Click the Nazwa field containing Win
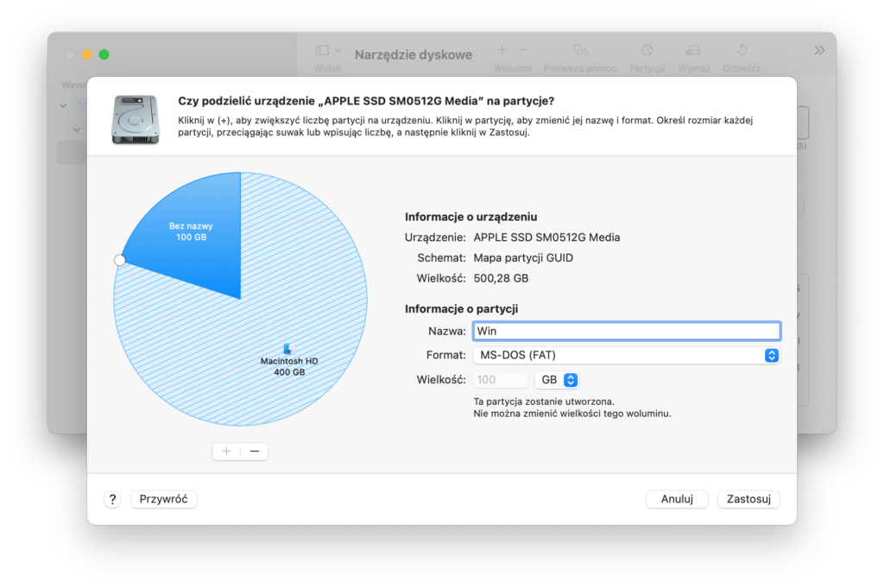The height and width of the screenshot is (588, 884). (627, 331)
